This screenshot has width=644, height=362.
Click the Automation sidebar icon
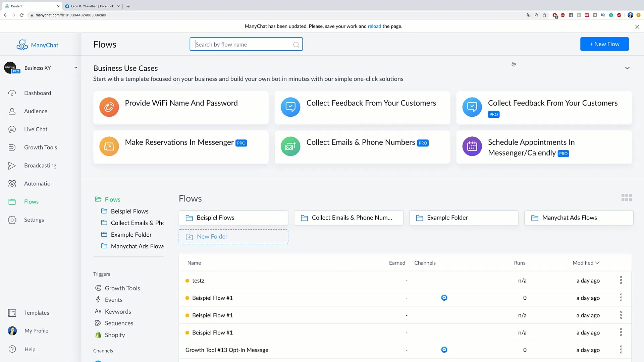click(12, 183)
